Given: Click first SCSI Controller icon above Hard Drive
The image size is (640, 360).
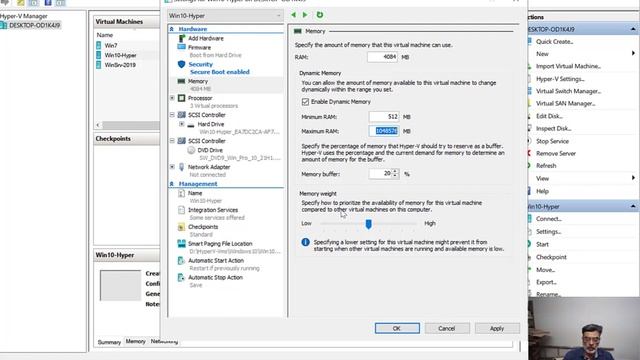Looking at the screenshot, I should pyautogui.click(x=182, y=115).
